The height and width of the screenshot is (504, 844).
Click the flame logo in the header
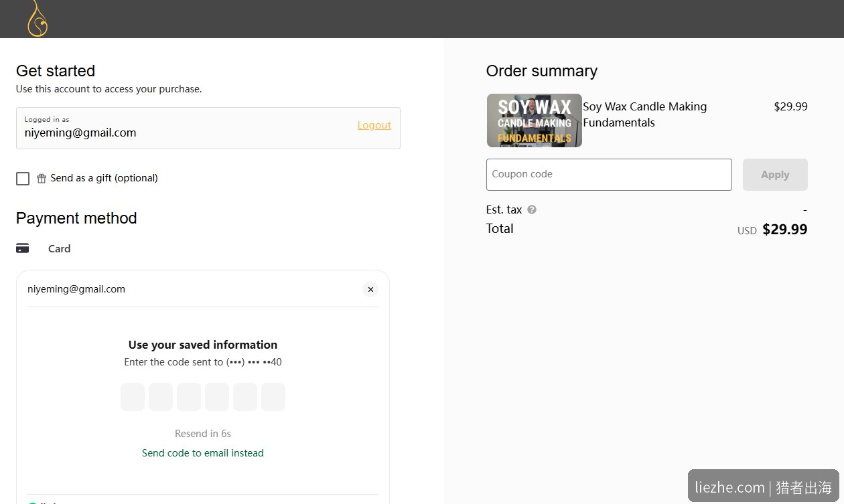point(37,18)
